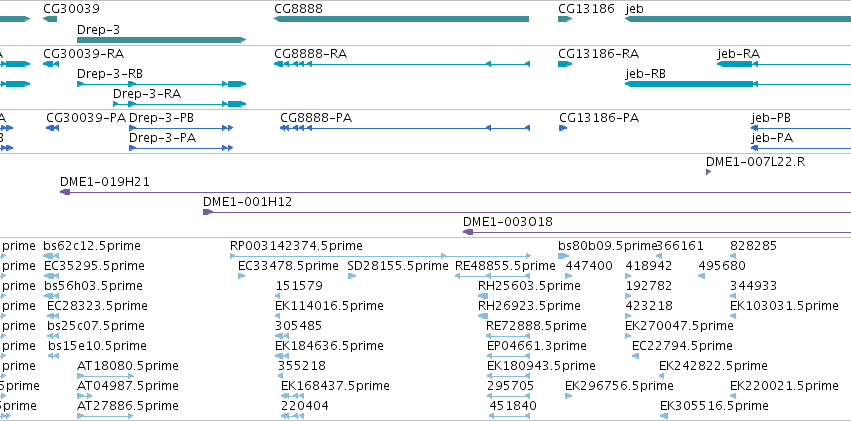851x421 pixels.
Task: Click DME1-003O18 clone start arrow
Action: [x=467, y=232]
